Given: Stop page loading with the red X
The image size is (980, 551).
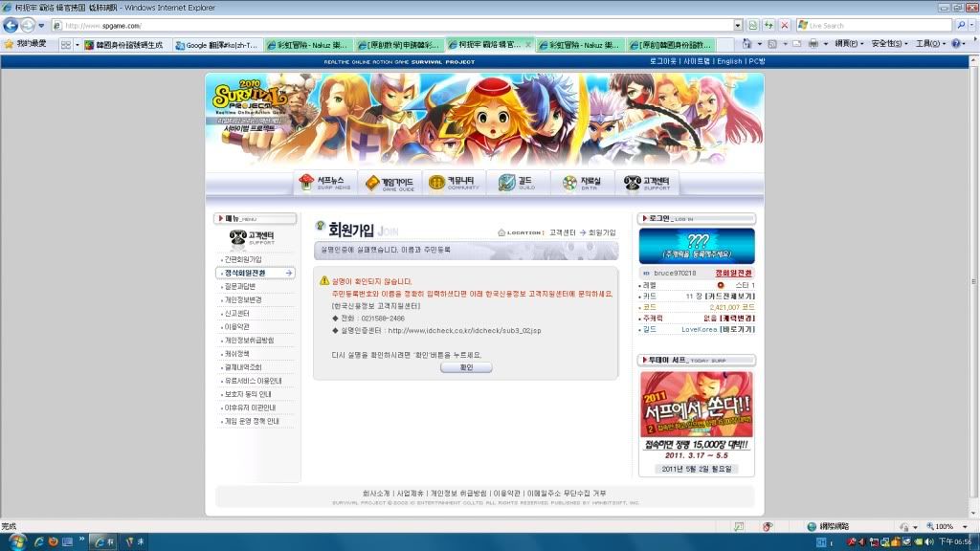Looking at the screenshot, I should pos(785,26).
